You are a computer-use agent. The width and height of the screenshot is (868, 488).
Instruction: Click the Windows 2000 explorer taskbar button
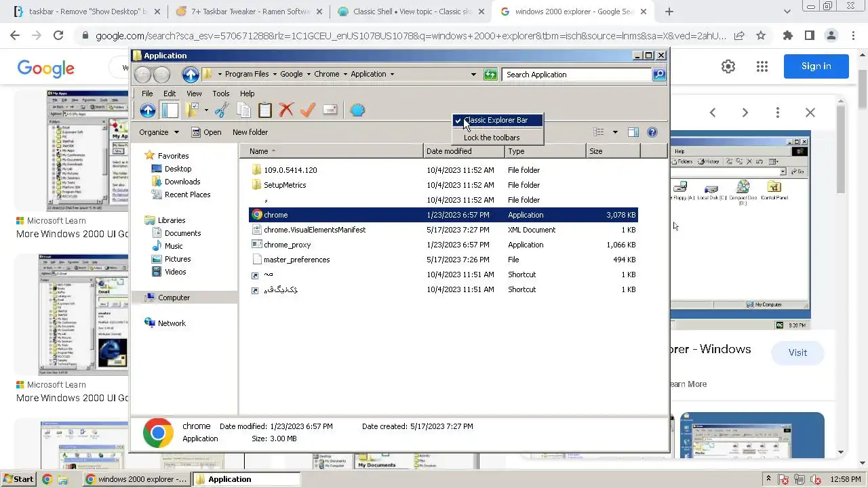(x=136, y=479)
